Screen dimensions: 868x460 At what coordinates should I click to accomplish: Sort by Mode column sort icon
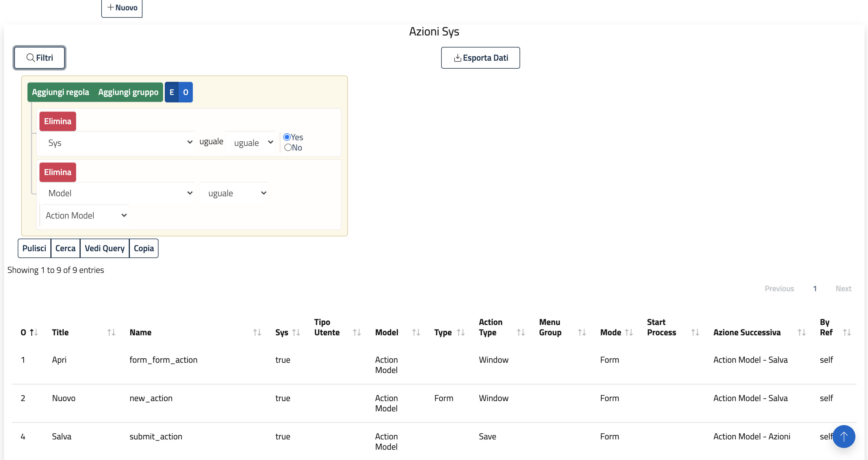tap(629, 333)
